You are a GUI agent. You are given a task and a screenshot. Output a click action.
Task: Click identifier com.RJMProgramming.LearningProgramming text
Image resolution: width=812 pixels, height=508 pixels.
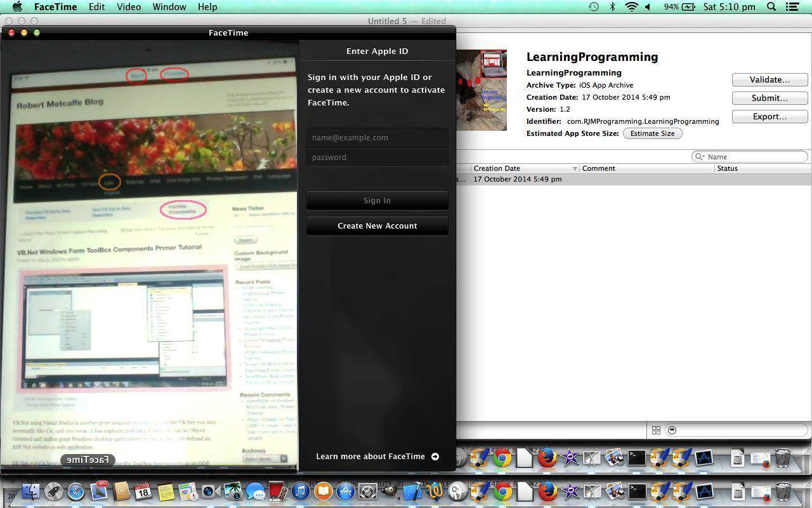coord(643,121)
